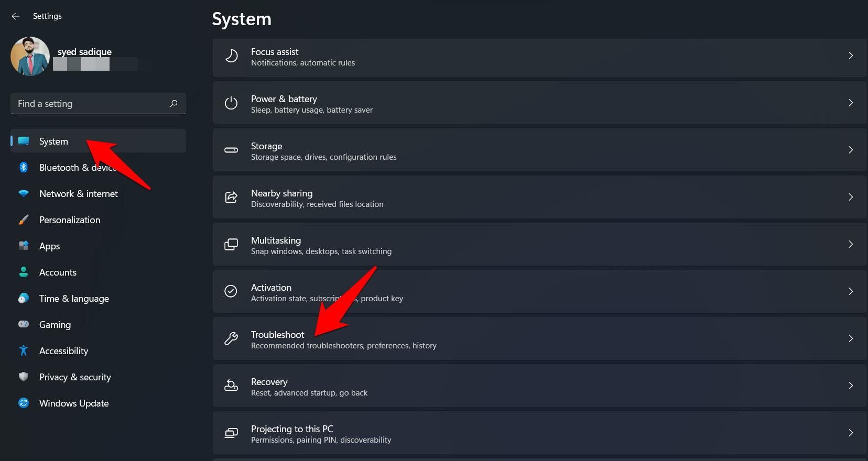This screenshot has width=868, height=461.
Task: Go to Privacy & security section
Action: tap(75, 377)
